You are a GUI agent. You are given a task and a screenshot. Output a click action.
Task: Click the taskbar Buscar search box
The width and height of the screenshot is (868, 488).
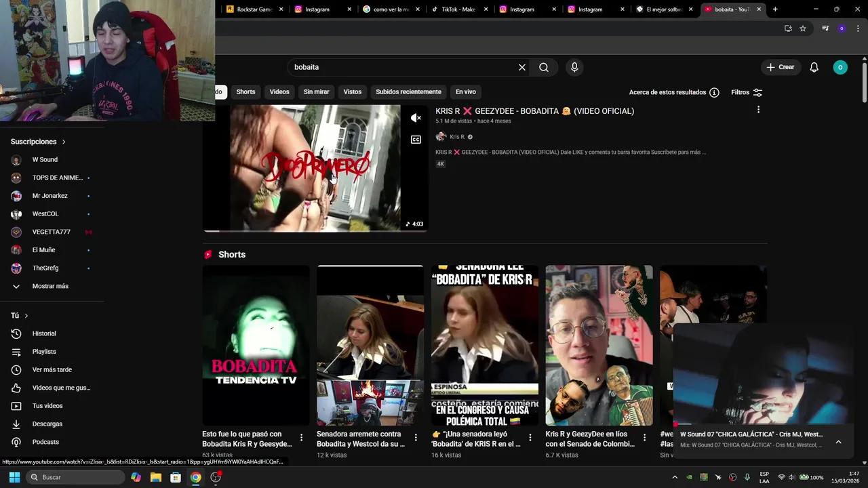[76, 477]
